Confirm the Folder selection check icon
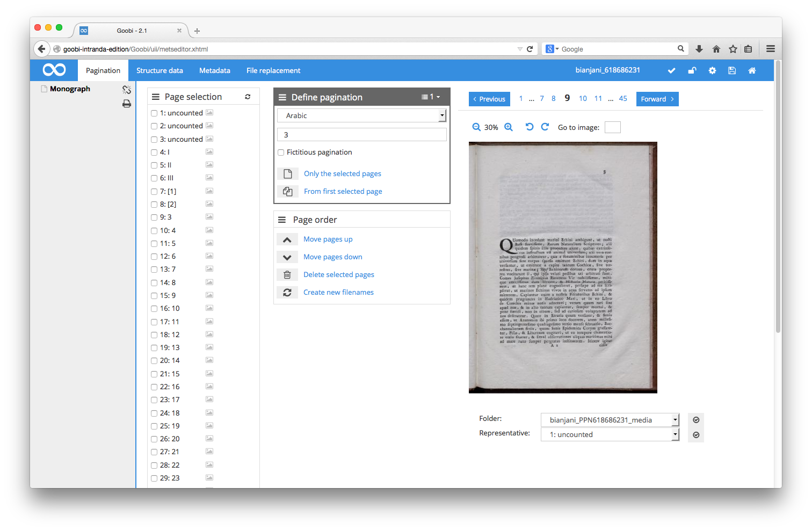This screenshot has height=531, width=812. click(696, 420)
